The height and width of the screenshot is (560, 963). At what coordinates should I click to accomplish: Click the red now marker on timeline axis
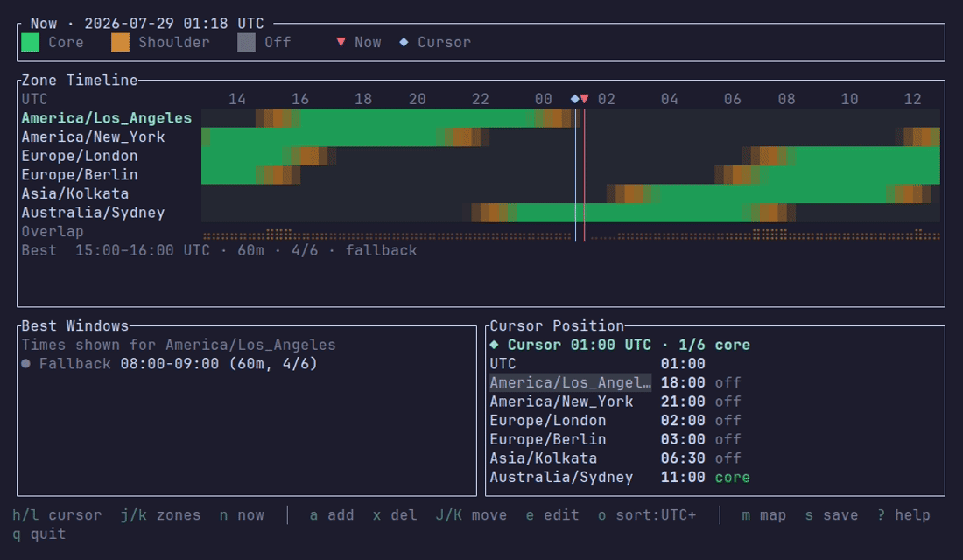(584, 99)
